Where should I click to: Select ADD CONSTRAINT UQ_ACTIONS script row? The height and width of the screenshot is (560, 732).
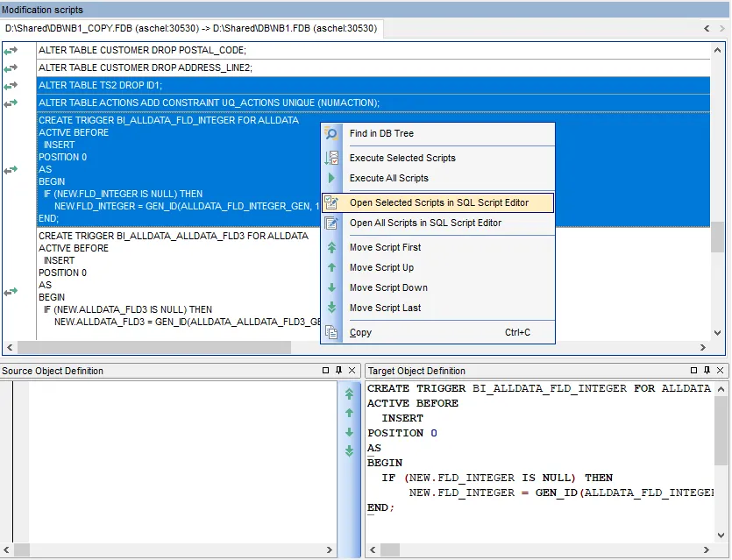373,103
